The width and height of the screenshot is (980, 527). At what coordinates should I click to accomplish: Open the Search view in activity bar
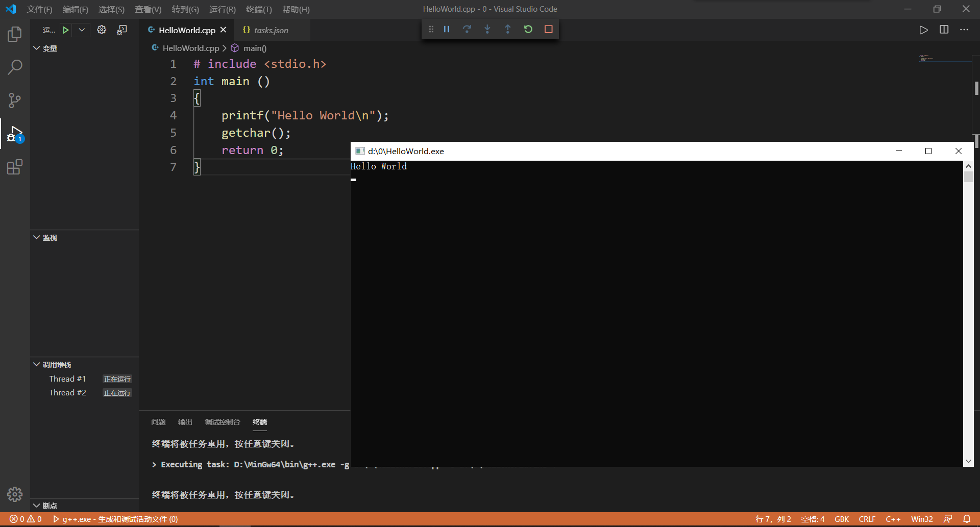[15, 67]
